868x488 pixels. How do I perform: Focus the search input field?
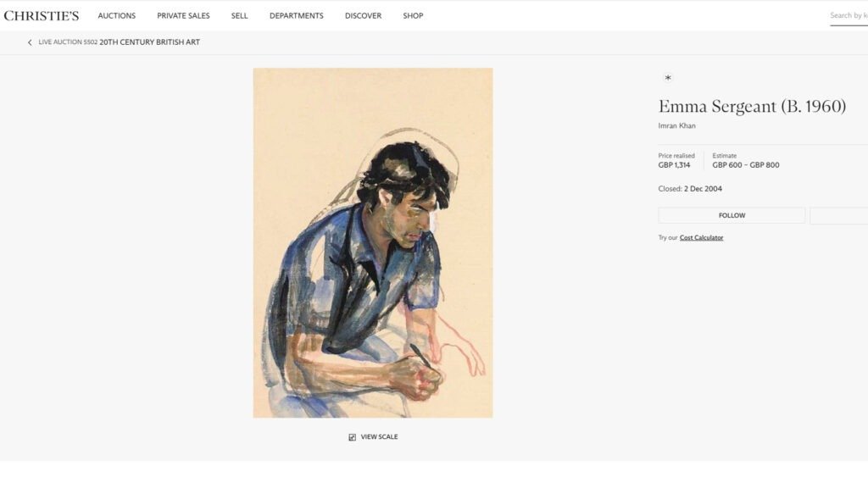(x=848, y=16)
